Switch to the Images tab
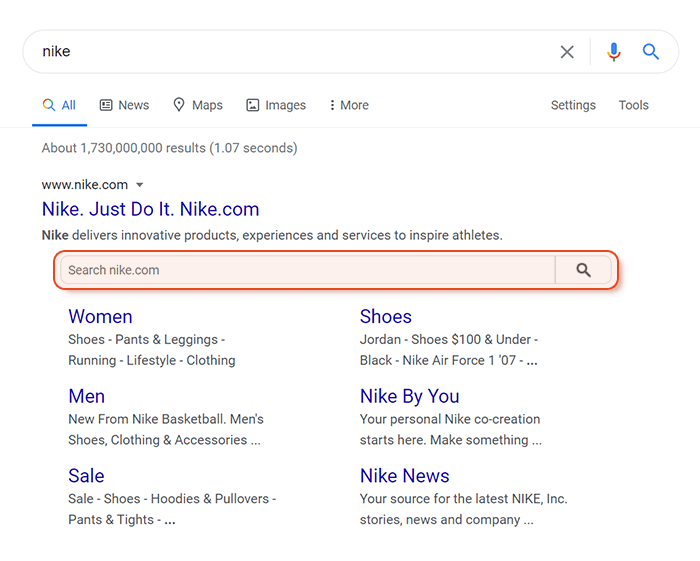 pos(276,105)
